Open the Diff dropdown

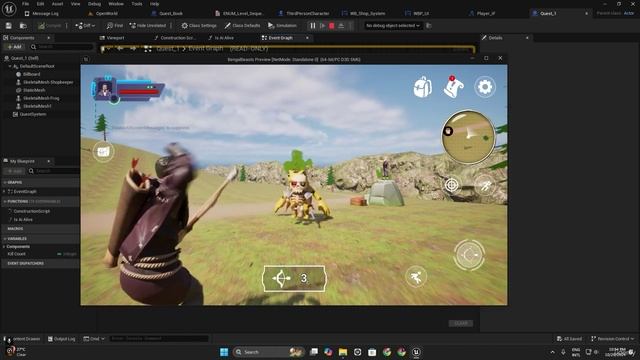pos(85,26)
